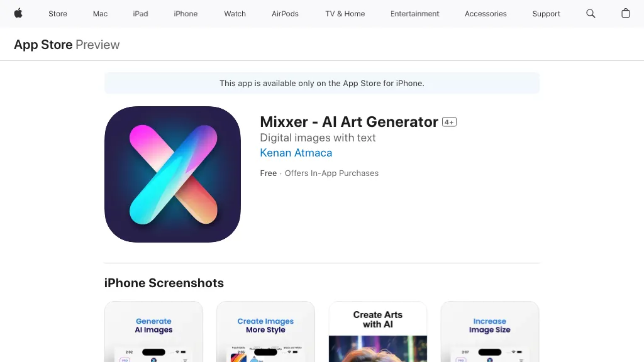This screenshot has width=644, height=362.
Task: View Generate AI Images screenshot
Action: [x=153, y=332]
